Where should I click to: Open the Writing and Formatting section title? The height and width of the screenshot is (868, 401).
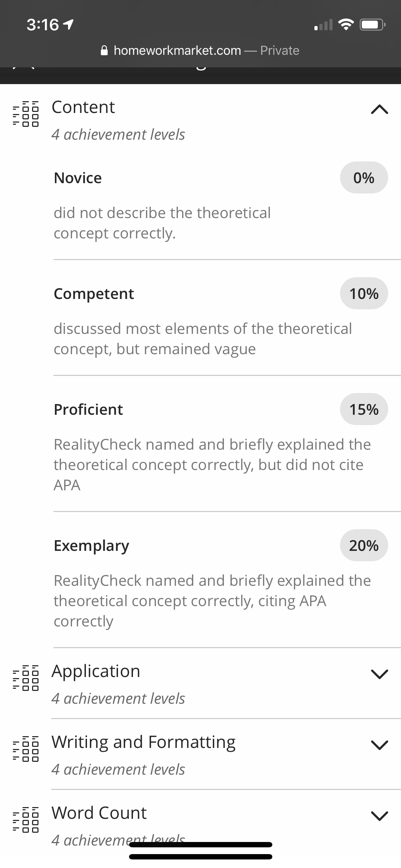144,742
